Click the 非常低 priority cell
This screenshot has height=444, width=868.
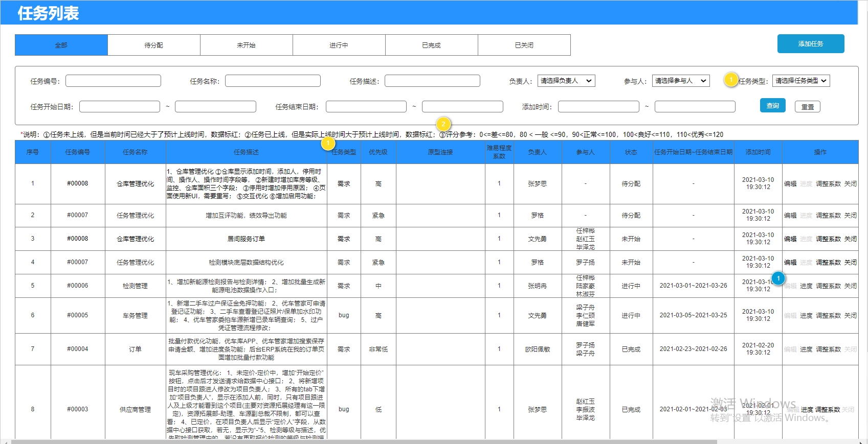coord(379,349)
